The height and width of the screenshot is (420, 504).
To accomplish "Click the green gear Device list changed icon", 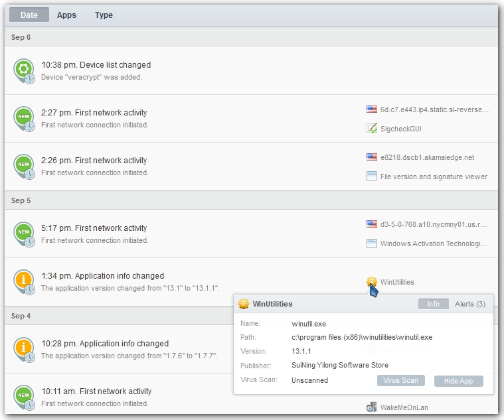I will tap(24, 70).
